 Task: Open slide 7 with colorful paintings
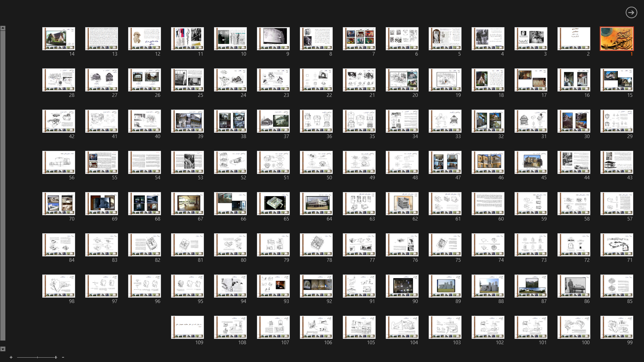(x=359, y=39)
